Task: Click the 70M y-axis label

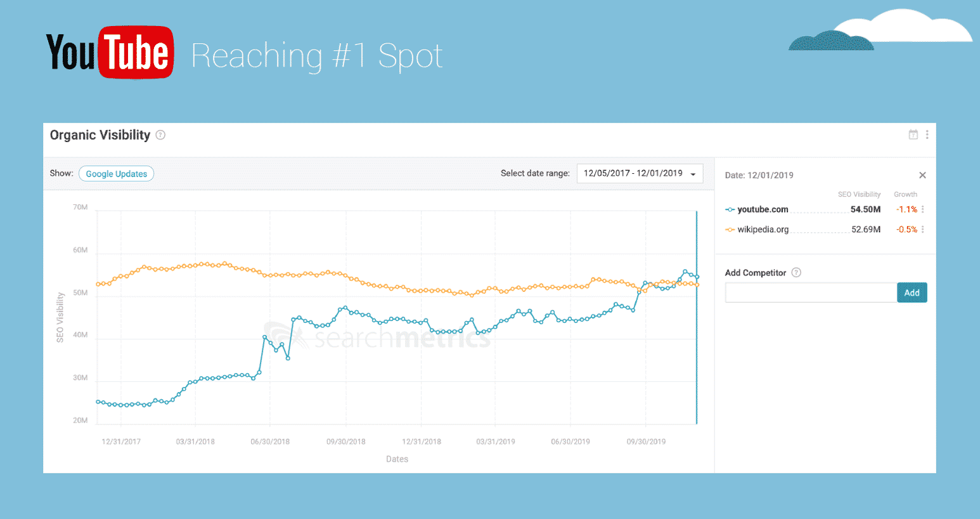Action: click(81, 207)
